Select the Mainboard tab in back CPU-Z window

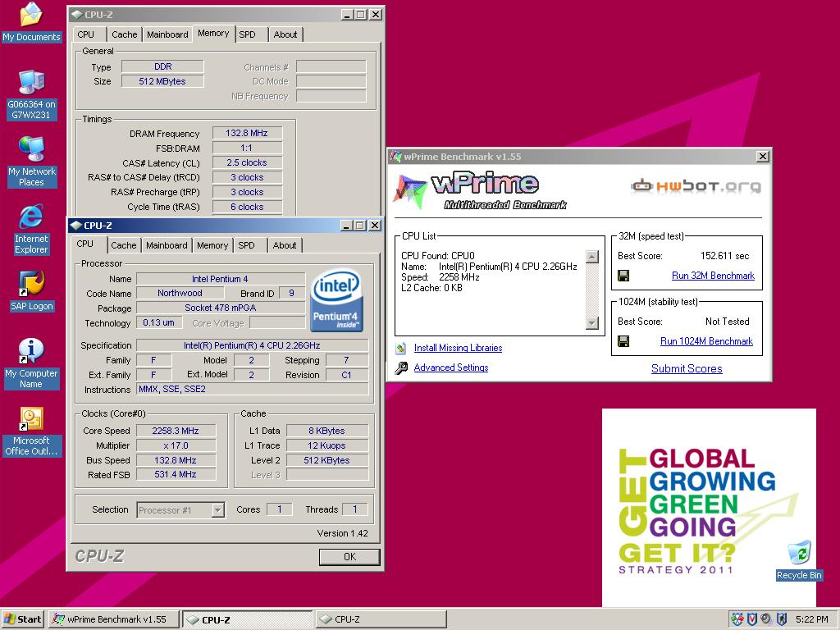tap(167, 34)
